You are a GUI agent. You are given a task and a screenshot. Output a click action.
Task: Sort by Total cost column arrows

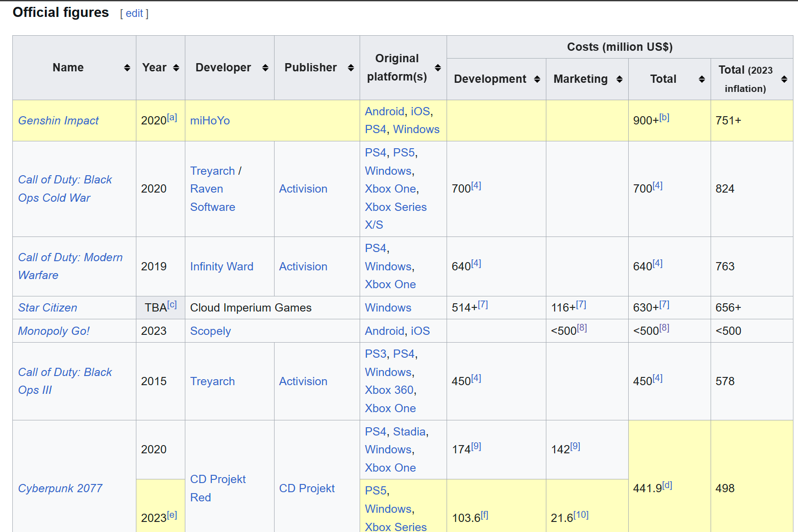pyautogui.click(x=701, y=79)
